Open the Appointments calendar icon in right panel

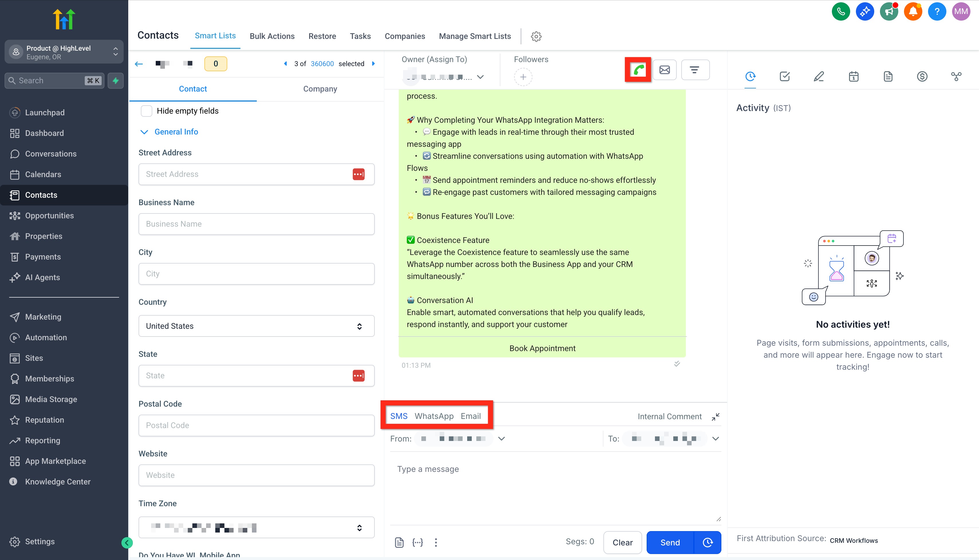pos(854,76)
